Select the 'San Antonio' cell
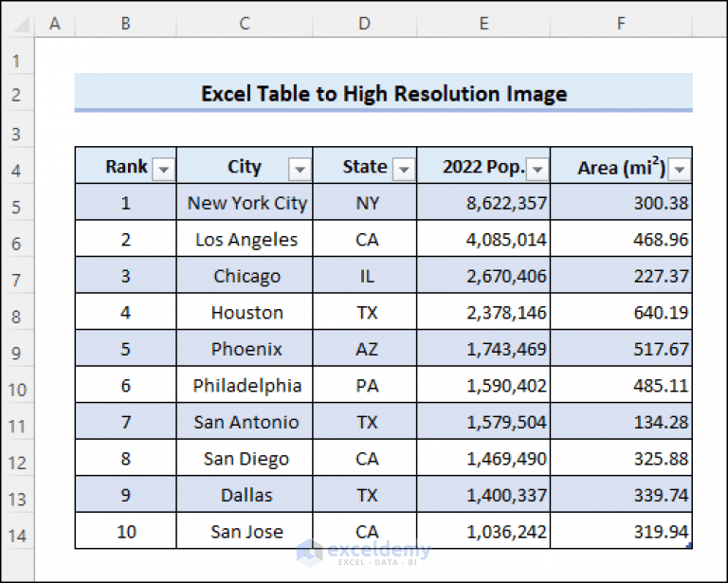728x583 pixels. click(245, 421)
